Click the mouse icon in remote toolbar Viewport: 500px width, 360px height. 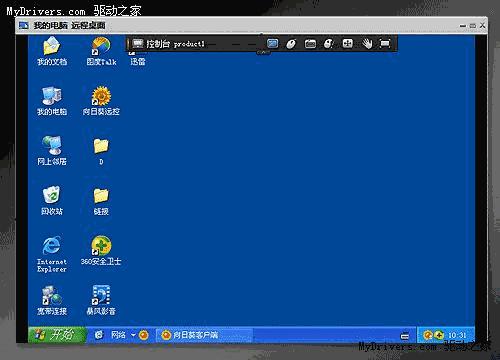pyautogui.click(x=291, y=44)
